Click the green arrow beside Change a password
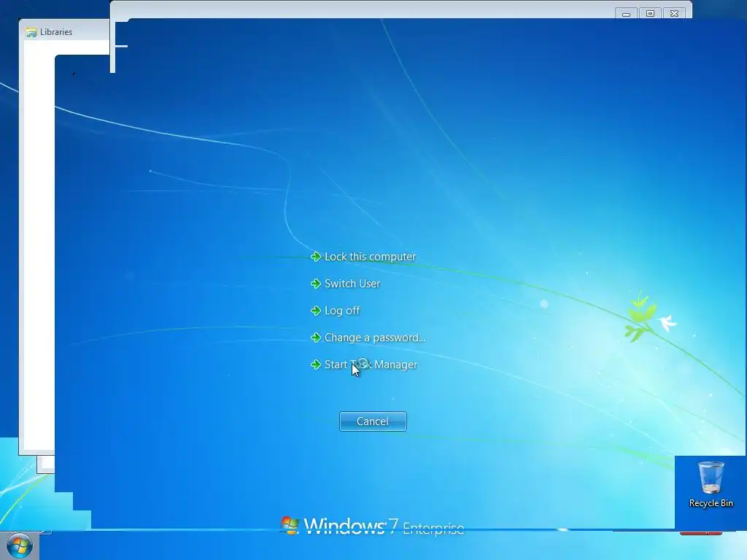747x560 pixels. [315, 338]
